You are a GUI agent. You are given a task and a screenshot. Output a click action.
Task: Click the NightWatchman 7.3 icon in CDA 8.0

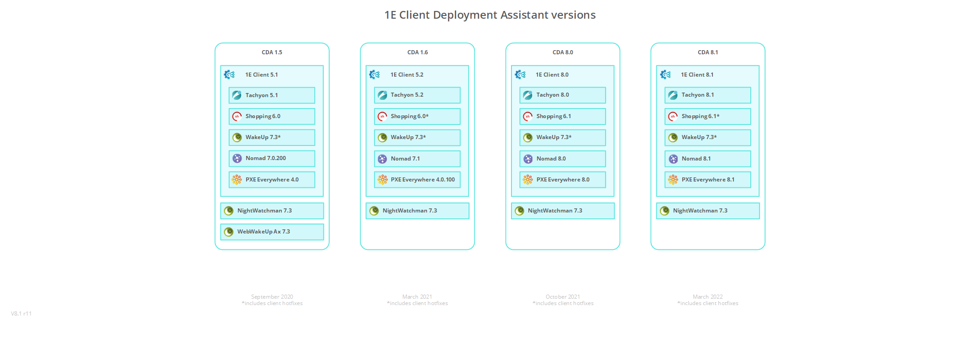[x=519, y=211]
